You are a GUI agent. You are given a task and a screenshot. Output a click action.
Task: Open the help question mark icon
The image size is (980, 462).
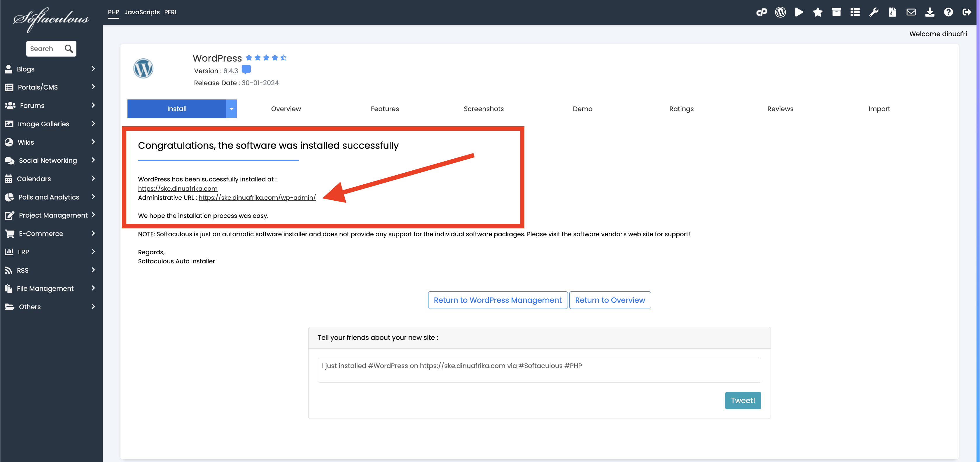click(949, 12)
